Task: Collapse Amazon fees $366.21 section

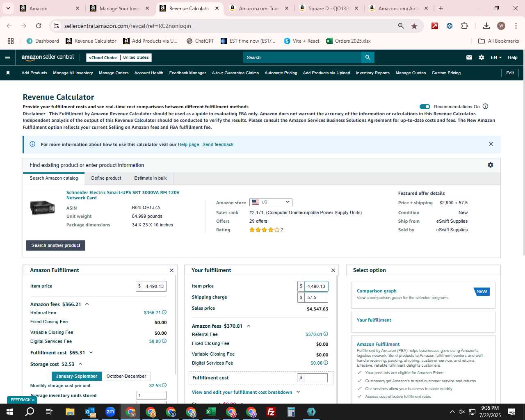Action: [x=87, y=304]
